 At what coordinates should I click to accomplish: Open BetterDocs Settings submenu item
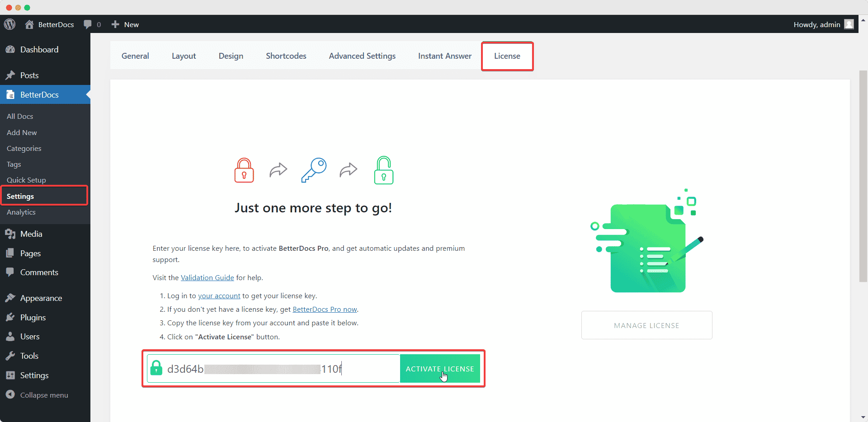tap(20, 197)
